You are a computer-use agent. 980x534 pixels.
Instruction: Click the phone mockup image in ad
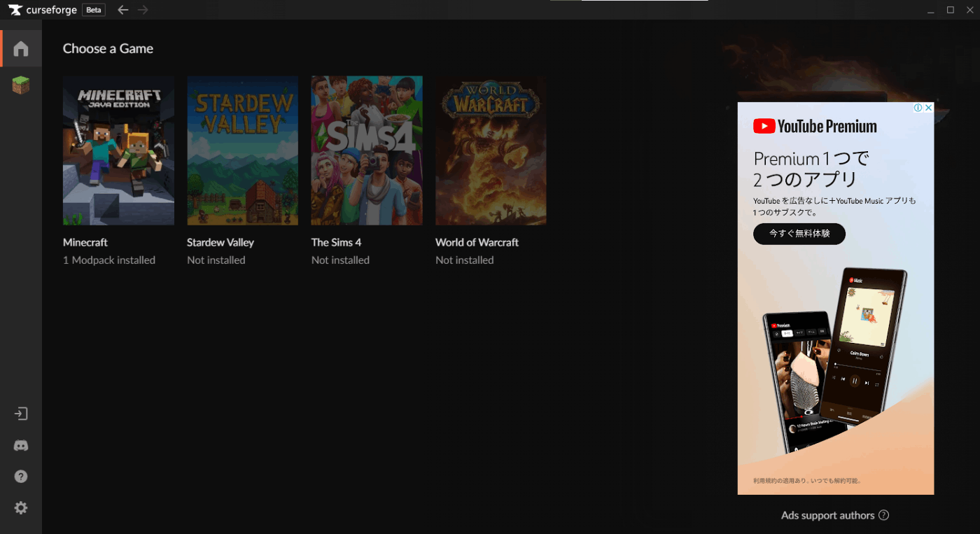[835, 360]
